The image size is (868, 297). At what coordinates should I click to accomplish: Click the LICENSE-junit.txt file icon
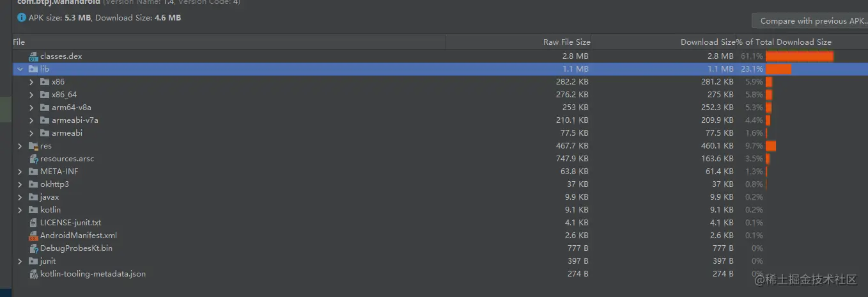[33, 223]
